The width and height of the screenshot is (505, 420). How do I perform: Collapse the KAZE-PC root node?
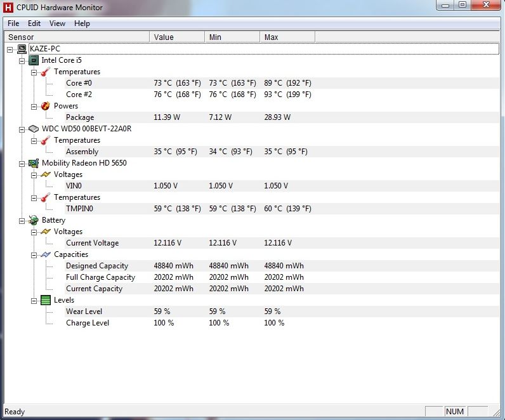point(10,49)
